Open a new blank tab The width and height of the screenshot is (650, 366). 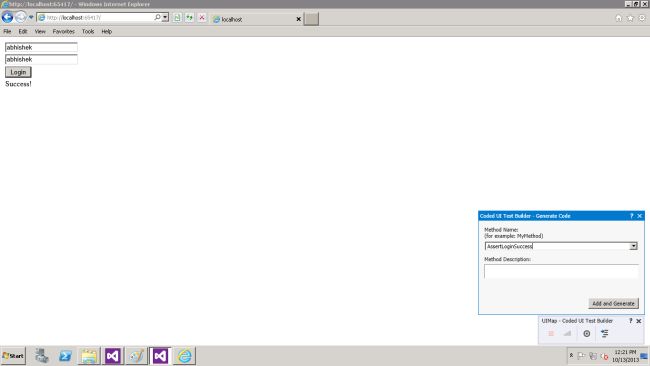pyautogui.click(x=311, y=19)
